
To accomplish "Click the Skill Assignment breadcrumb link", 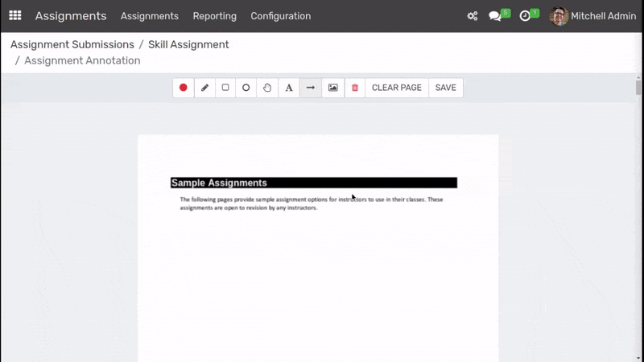I will click(188, 45).
